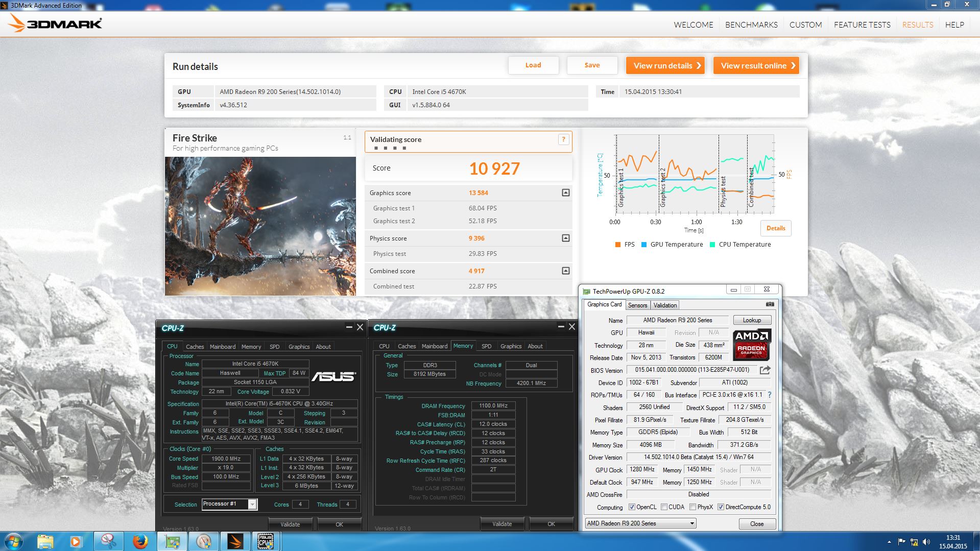The image size is (980, 551).
Task: Open SPD tab in right CPU-Z
Action: click(x=486, y=346)
